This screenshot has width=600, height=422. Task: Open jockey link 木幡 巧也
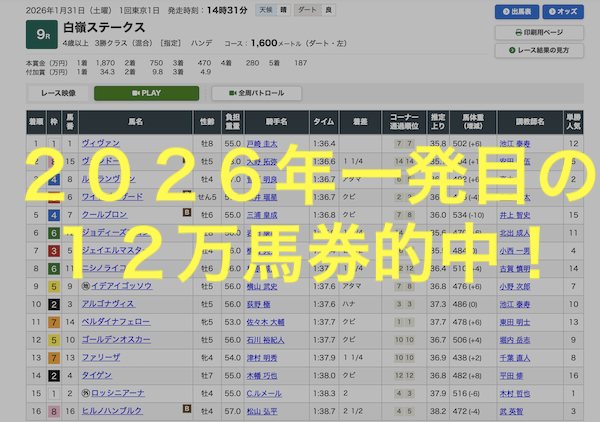click(262, 376)
